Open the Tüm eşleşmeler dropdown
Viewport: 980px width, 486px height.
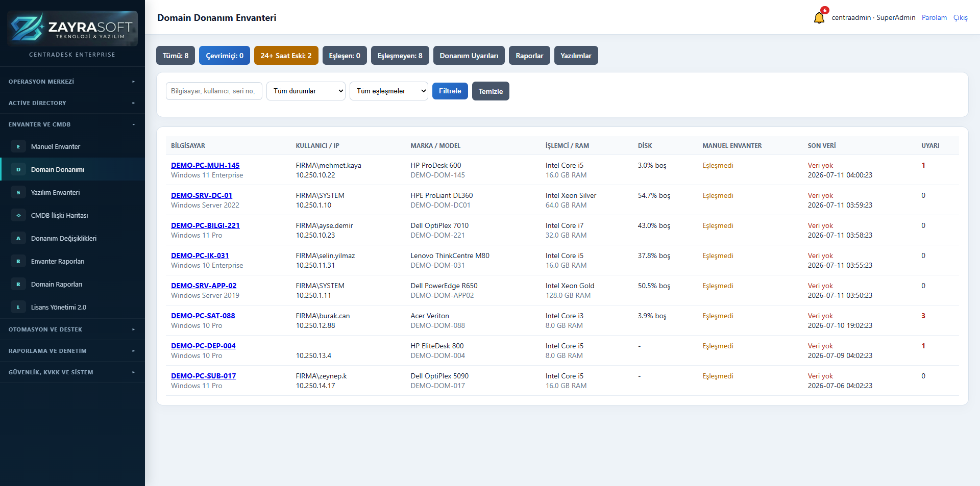[388, 91]
